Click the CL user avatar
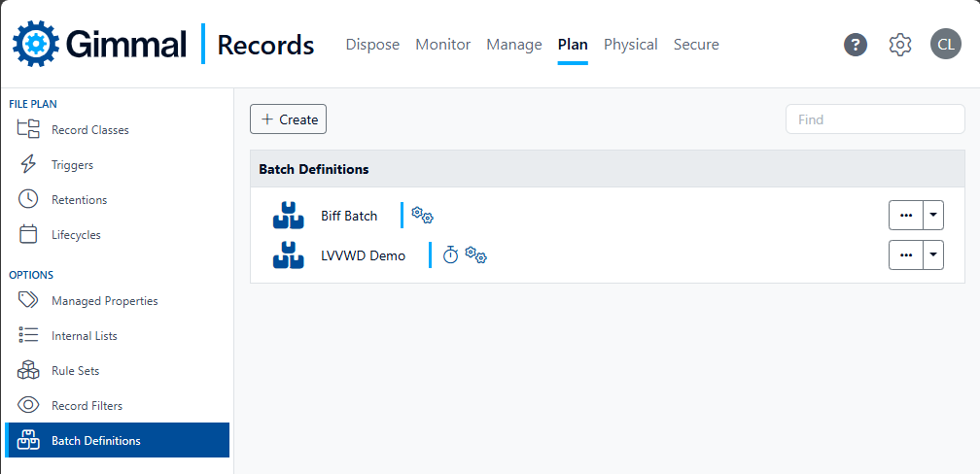The width and height of the screenshot is (980, 474). 945,45
